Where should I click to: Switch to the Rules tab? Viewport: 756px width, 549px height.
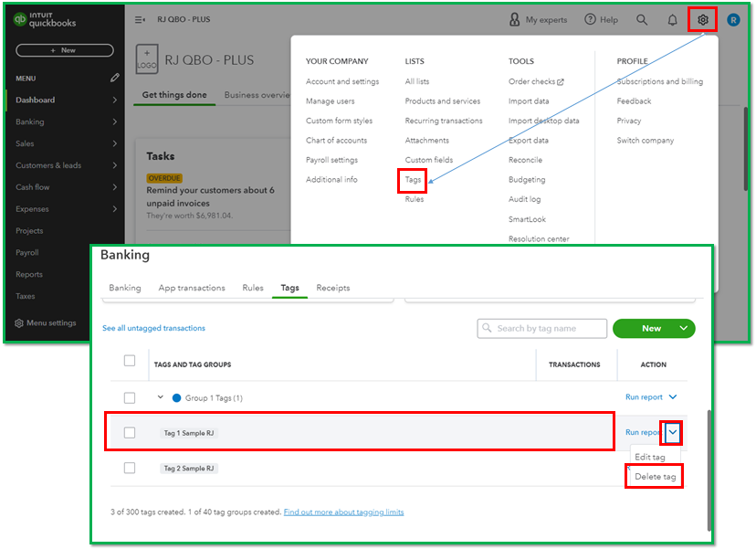click(253, 288)
